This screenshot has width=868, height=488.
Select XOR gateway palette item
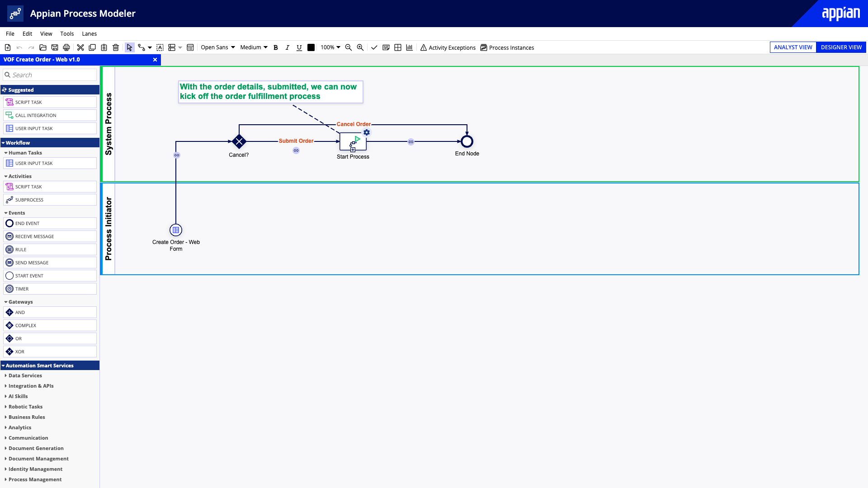[x=50, y=352]
